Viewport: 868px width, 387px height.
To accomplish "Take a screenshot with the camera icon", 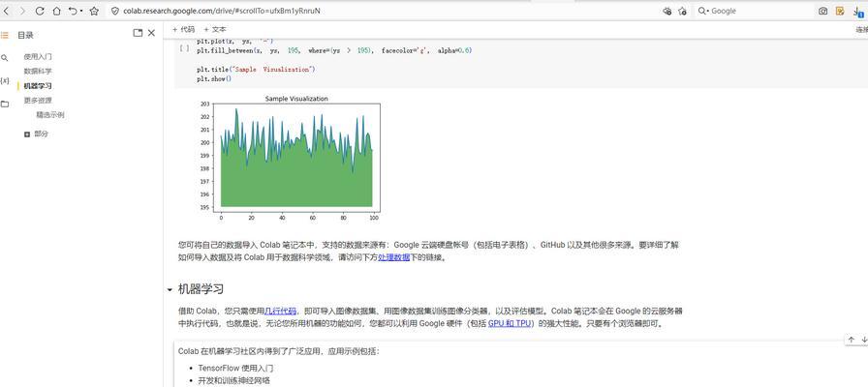I will (823, 11).
